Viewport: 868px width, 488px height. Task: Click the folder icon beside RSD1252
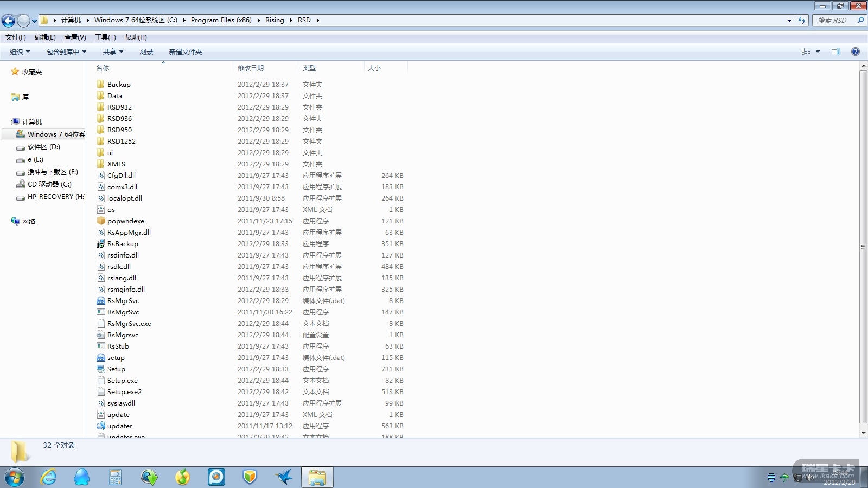tap(101, 142)
